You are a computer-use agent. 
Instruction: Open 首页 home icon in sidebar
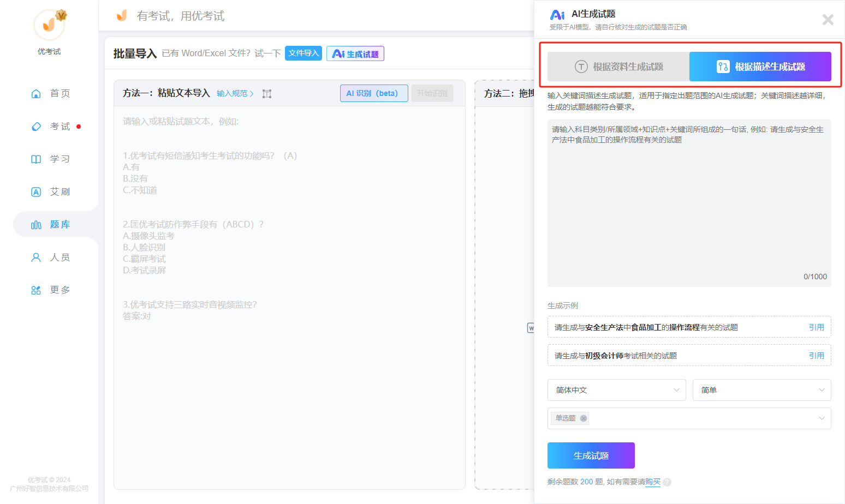point(36,94)
